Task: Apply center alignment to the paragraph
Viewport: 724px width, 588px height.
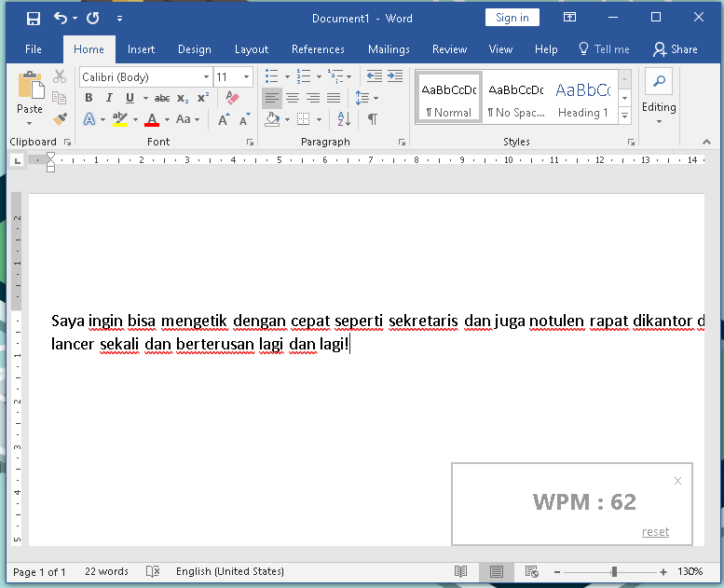Action: coord(293,98)
